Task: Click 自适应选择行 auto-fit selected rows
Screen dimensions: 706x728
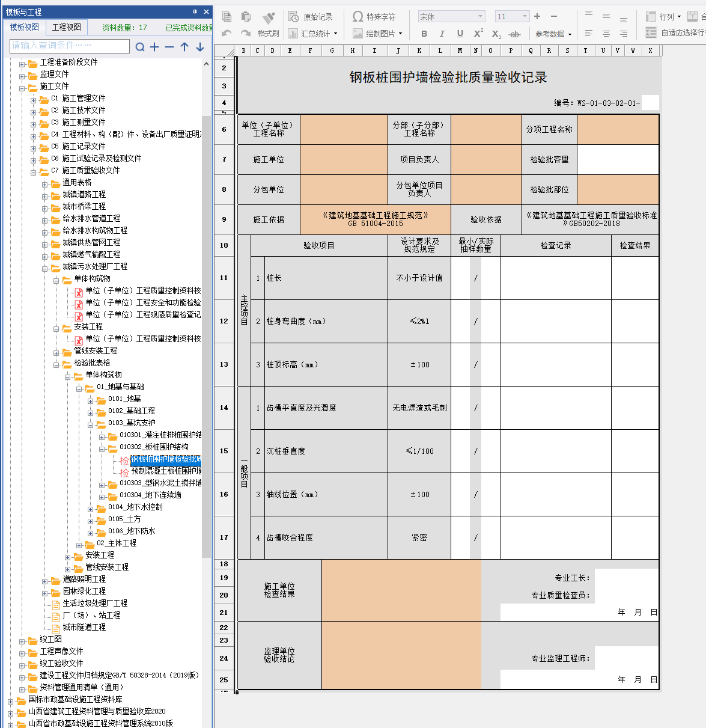Action: pos(675,33)
